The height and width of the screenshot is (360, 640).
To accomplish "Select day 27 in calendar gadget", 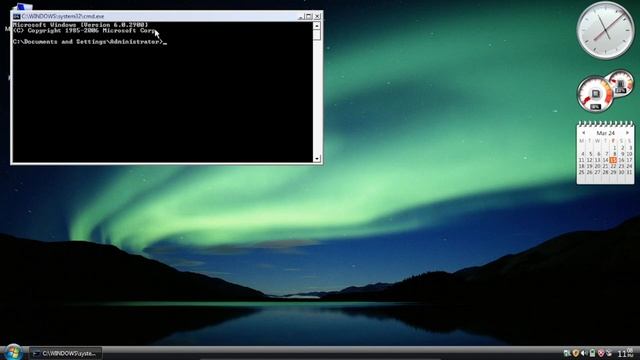I will [598, 172].
